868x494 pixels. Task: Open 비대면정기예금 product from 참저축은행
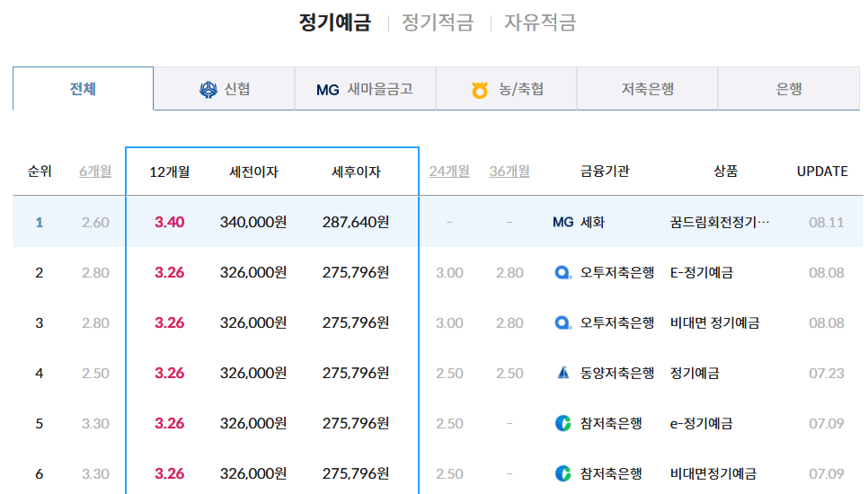tap(713, 474)
